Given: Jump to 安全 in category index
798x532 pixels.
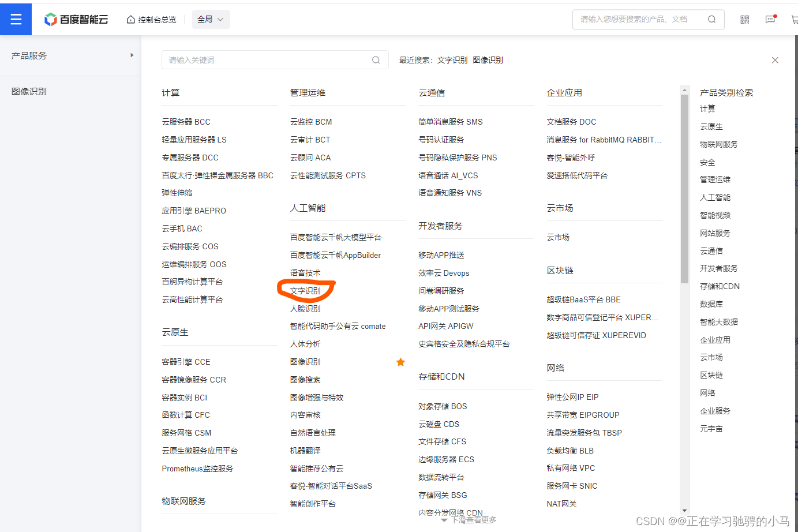Looking at the screenshot, I should (x=707, y=162).
